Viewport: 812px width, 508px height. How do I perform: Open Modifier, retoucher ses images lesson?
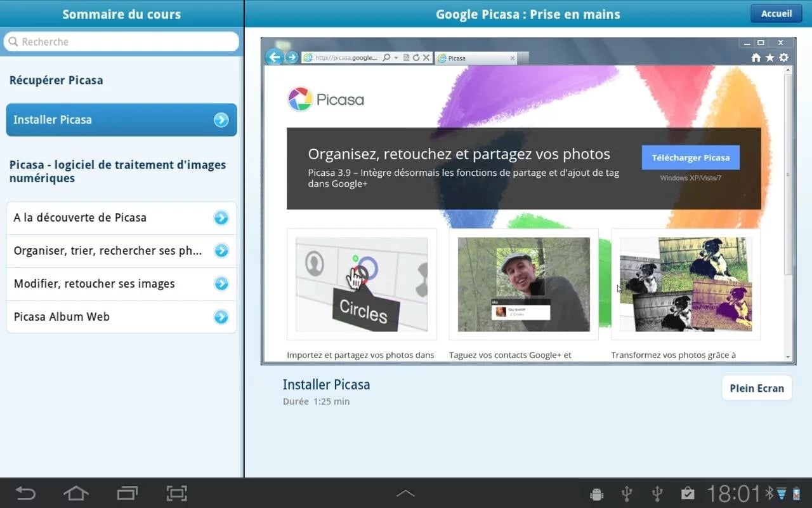[x=121, y=284]
